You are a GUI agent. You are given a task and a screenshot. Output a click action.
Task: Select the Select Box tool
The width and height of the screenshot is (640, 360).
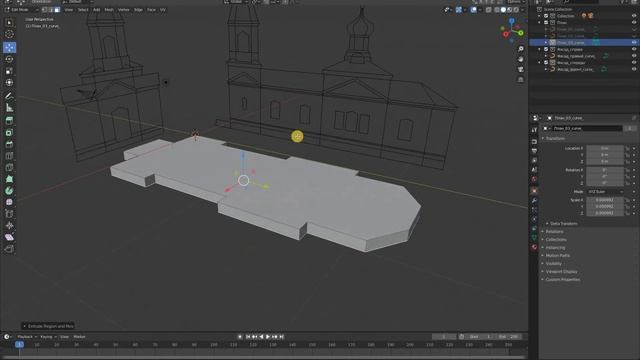coord(9,22)
